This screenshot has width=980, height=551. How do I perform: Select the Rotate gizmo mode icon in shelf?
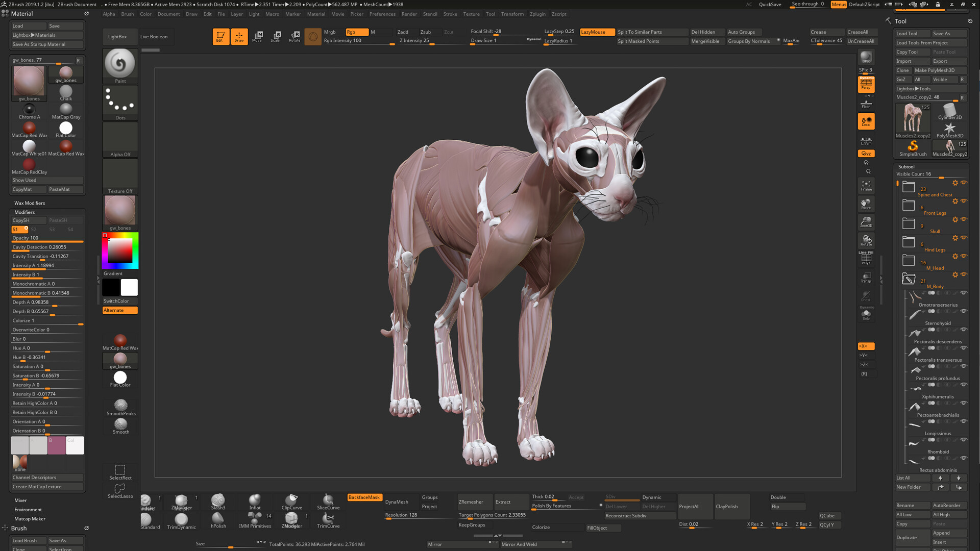[x=295, y=36]
